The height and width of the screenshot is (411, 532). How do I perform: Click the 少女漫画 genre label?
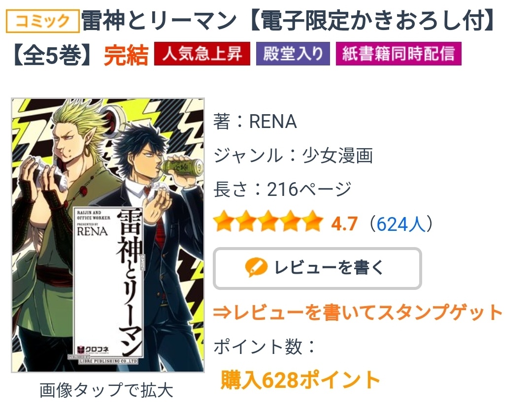click(337, 156)
